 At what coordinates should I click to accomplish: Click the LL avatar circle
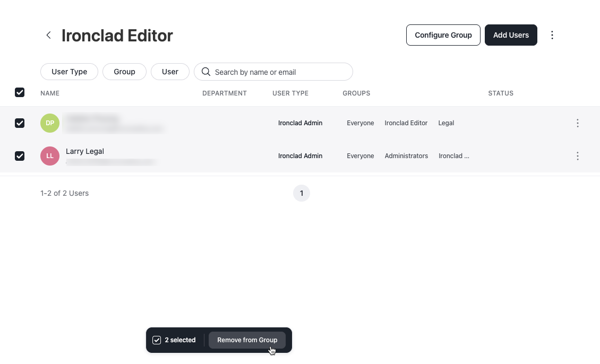[50, 156]
